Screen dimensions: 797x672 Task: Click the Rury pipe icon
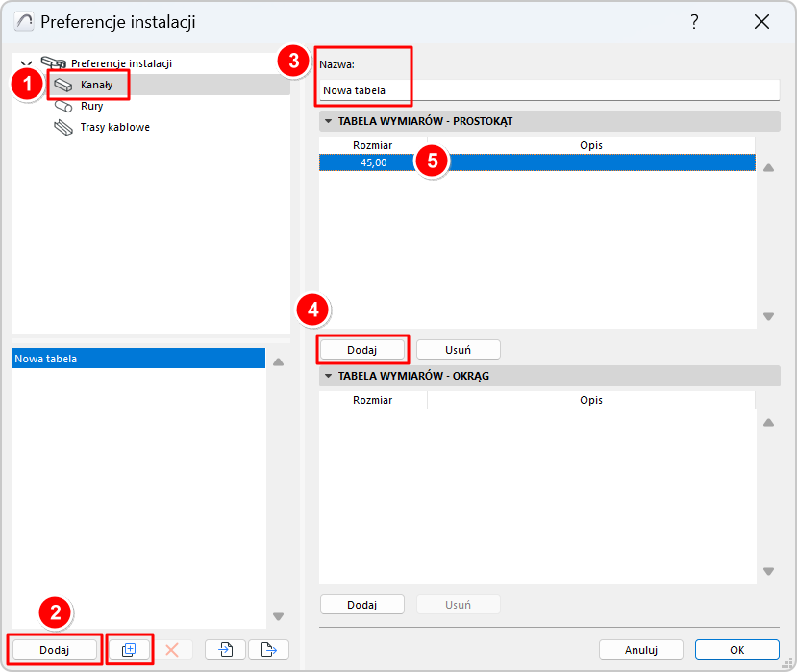[63, 106]
